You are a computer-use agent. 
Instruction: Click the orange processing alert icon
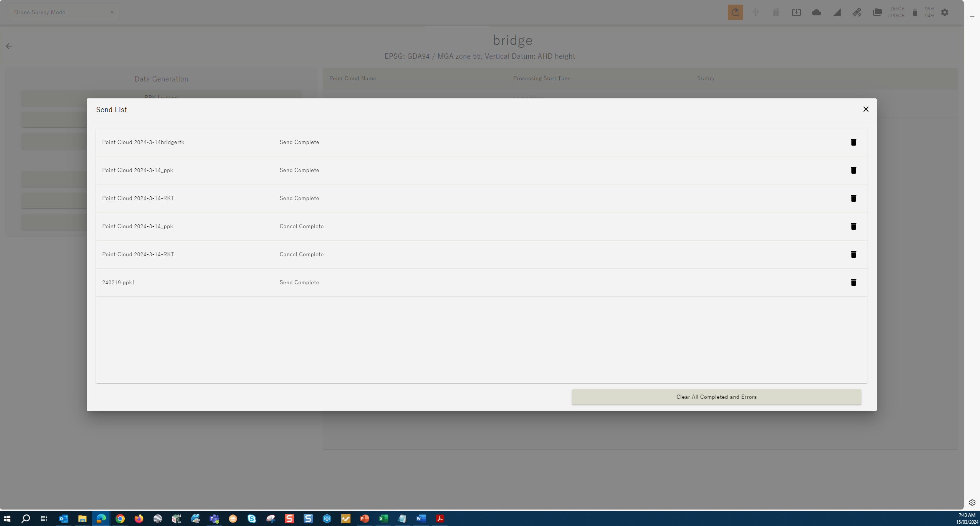tap(735, 12)
